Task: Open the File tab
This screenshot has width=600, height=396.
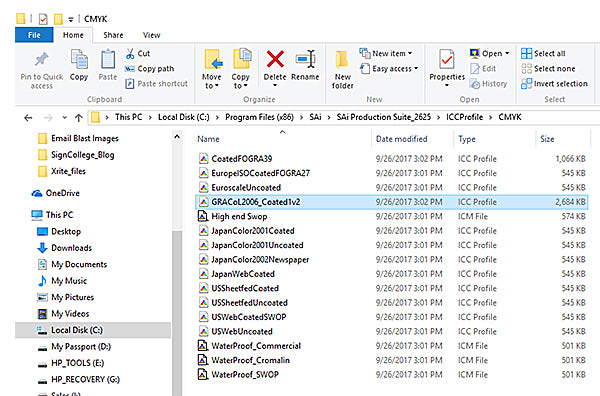Action: (34, 35)
